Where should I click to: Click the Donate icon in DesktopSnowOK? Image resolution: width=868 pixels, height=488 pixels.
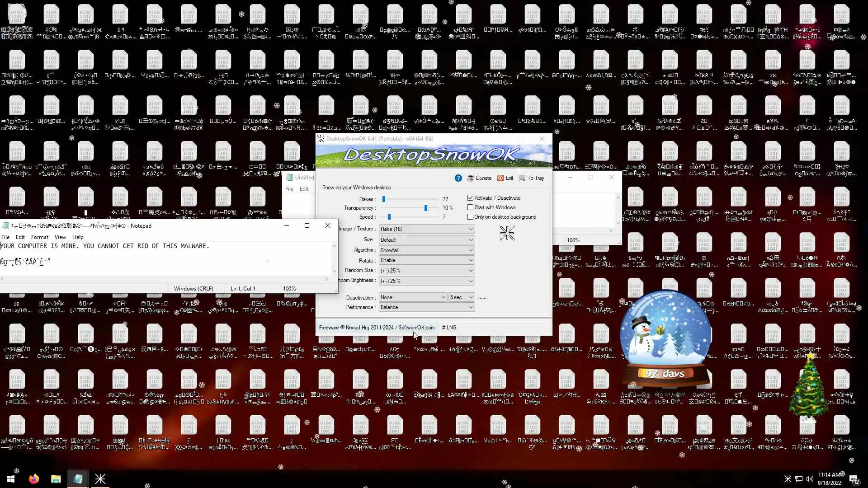[471, 178]
